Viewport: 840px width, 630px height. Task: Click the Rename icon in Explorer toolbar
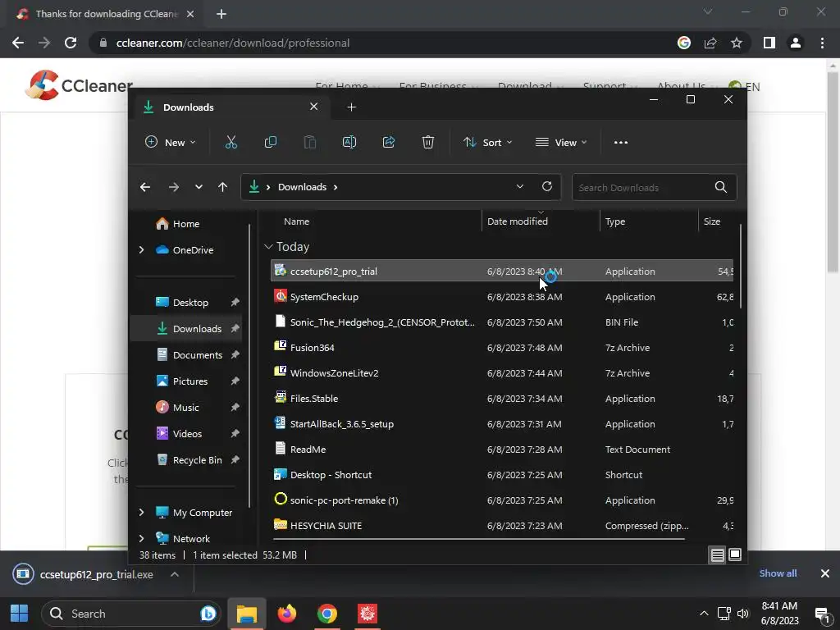click(349, 142)
